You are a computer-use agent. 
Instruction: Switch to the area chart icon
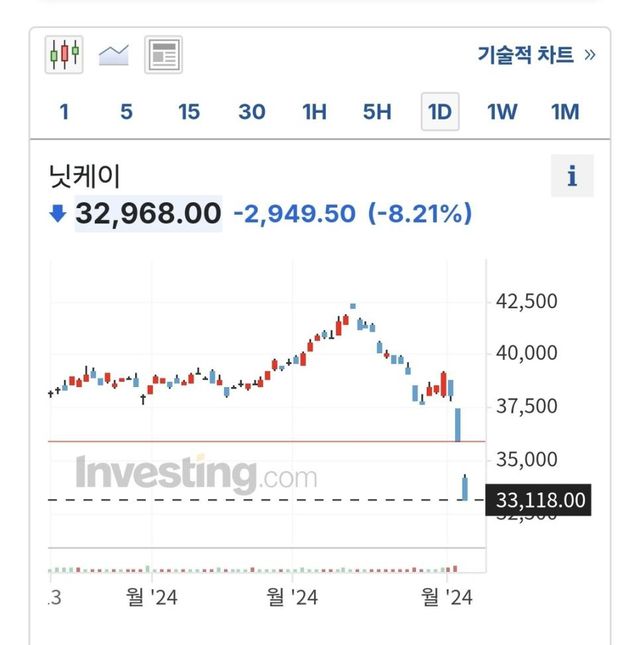[x=113, y=54]
